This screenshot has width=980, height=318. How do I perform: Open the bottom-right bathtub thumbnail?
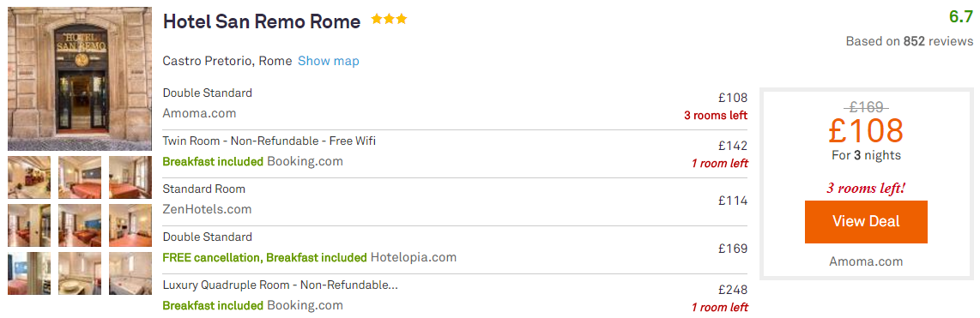(130, 273)
